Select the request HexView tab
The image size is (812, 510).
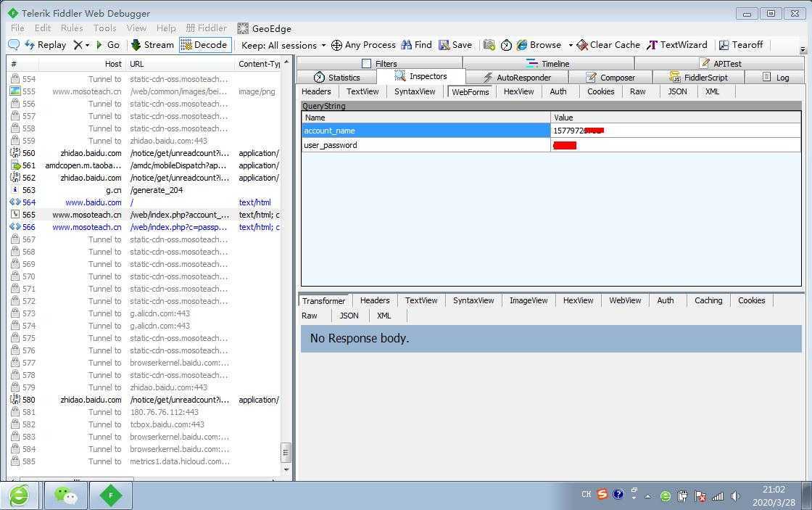(518, 91)
